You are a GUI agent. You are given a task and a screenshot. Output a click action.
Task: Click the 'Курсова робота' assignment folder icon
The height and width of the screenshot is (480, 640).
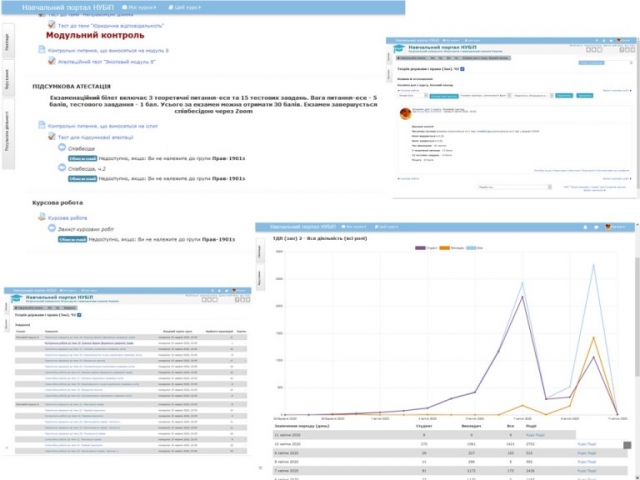[41, 217]
